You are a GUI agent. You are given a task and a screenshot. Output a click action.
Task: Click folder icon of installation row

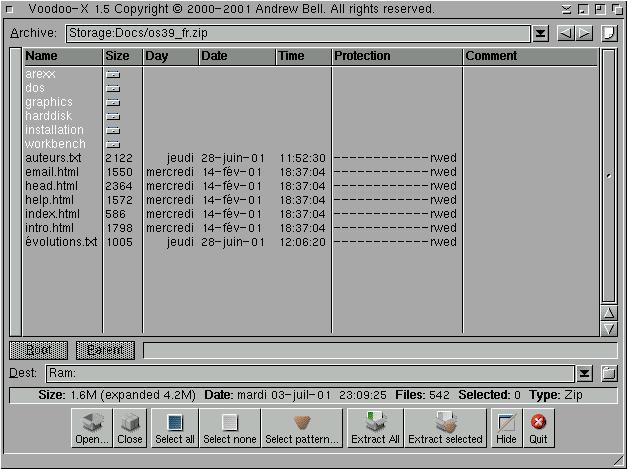click(x=113, y=130)
